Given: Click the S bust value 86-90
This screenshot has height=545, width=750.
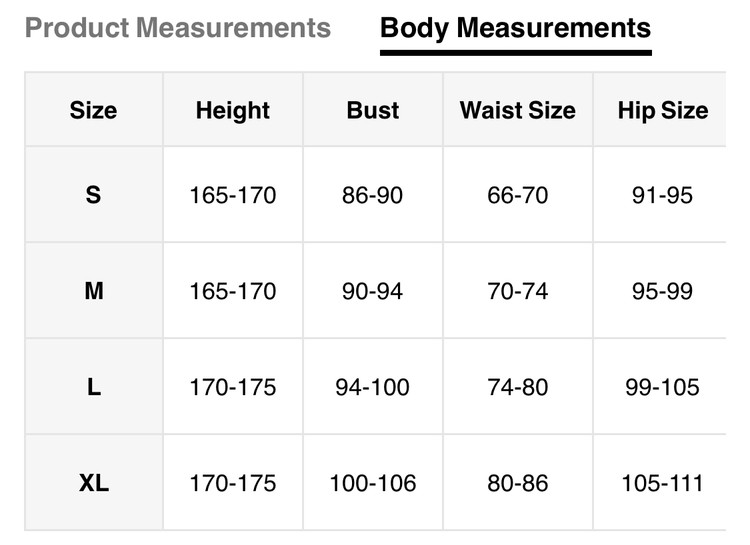Looking at the screenshot, I should coord(372,195).
